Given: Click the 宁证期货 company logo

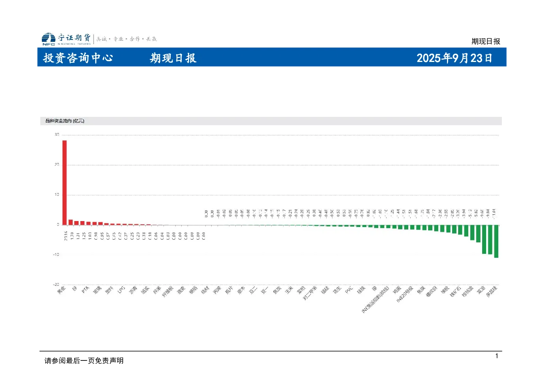Looking at the screenshot, I should (66, 39).
